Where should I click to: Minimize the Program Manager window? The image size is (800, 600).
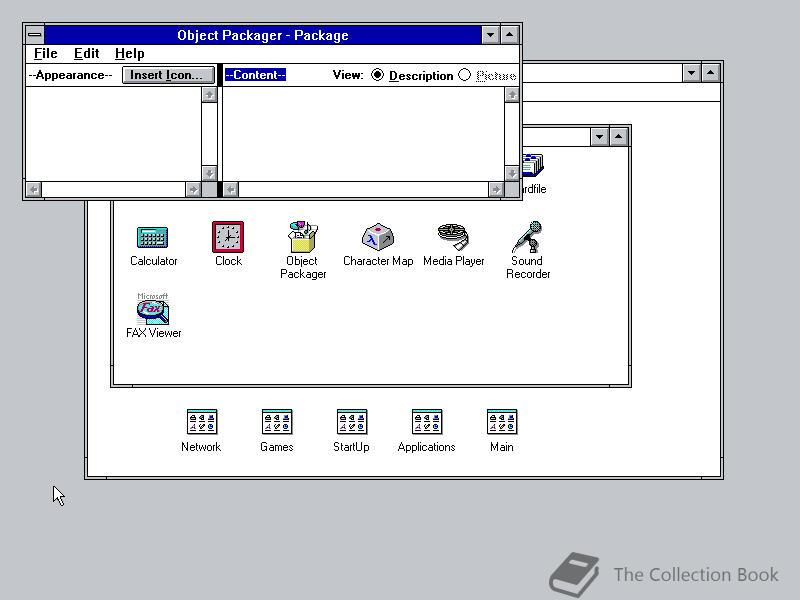pyautogui.click(x=691, y=73)
